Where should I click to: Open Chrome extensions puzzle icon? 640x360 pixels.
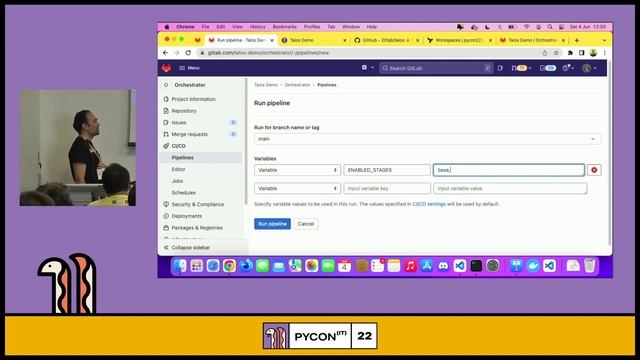(x=570, y=53)
